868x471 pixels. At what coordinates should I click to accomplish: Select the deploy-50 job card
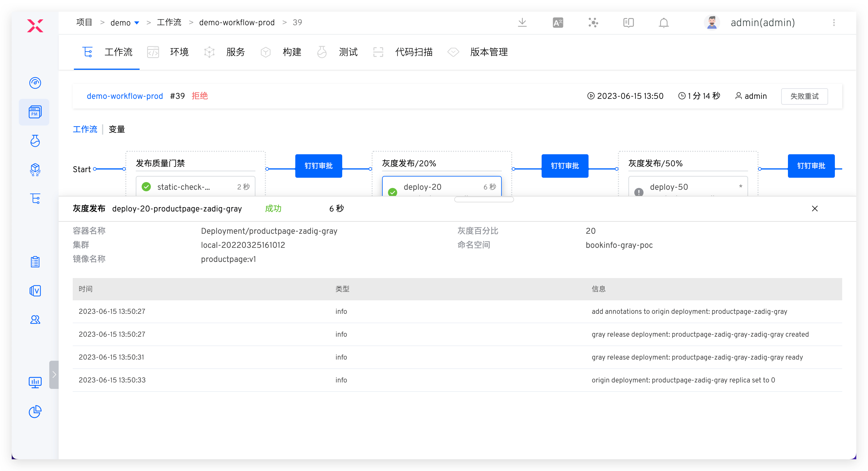pos(687,187)
